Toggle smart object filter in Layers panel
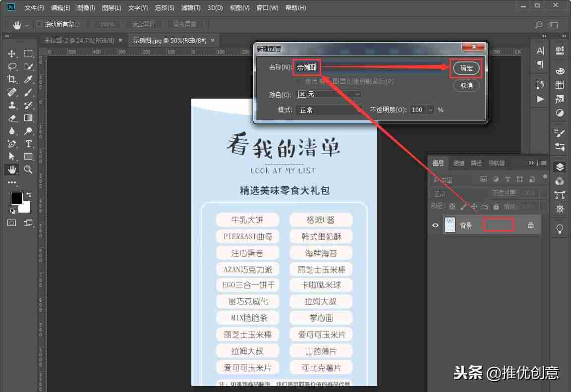 click(x=532, y=179)
